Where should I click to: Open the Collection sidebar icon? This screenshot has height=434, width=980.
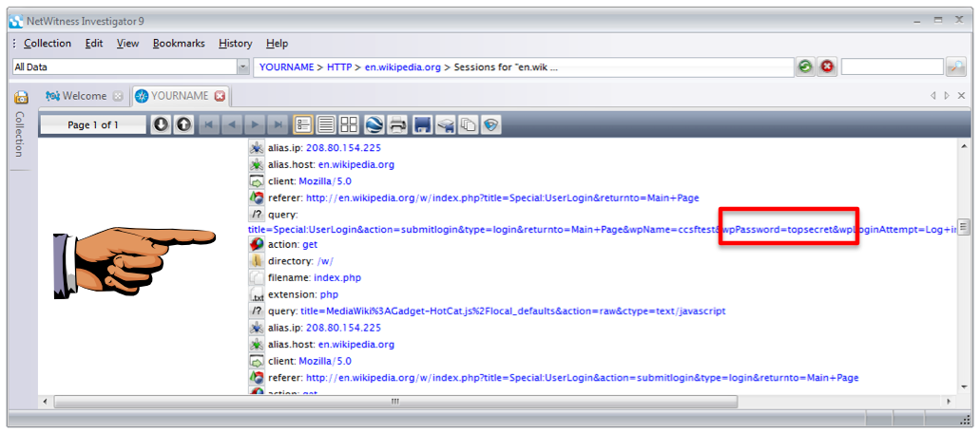(x=21, y=97)
